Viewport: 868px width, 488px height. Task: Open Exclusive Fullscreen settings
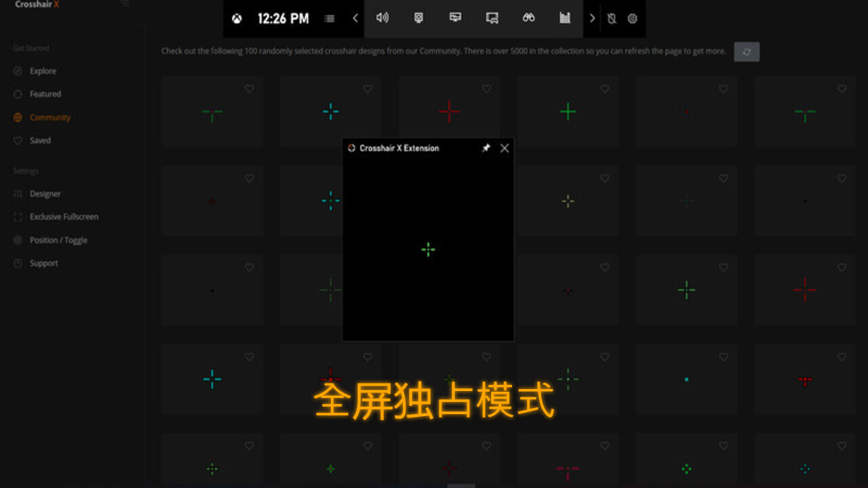(64, 217)
